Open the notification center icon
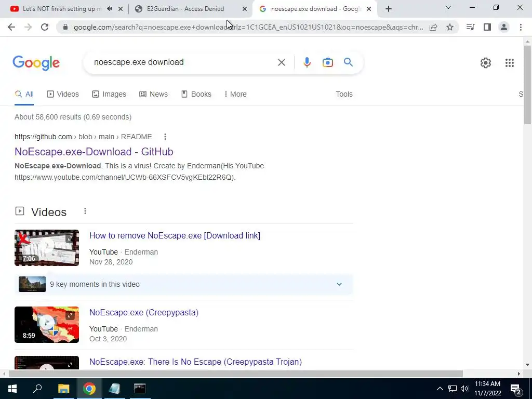532x399 pixels. [x=516, y=389]
